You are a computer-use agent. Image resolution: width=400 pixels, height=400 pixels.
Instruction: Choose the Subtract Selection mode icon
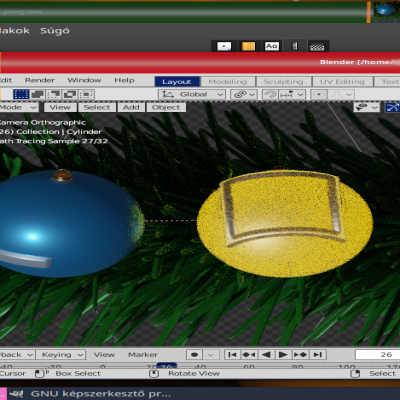click(x=54, y=94)
